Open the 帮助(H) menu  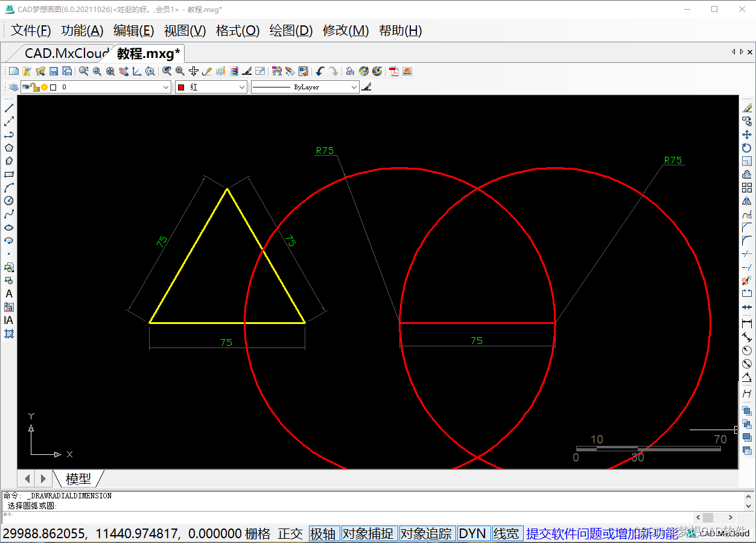pos(401,31)
